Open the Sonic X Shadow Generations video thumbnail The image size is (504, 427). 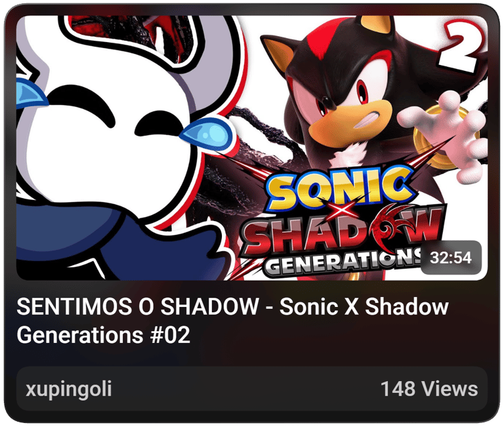pyautogui.click(x=252, y=148)
